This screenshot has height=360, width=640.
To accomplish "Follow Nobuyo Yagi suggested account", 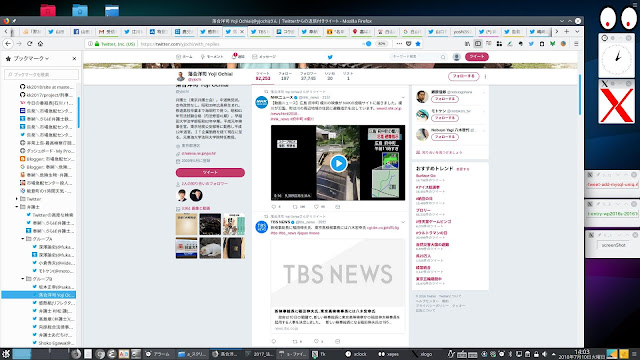I will [444, 137].
